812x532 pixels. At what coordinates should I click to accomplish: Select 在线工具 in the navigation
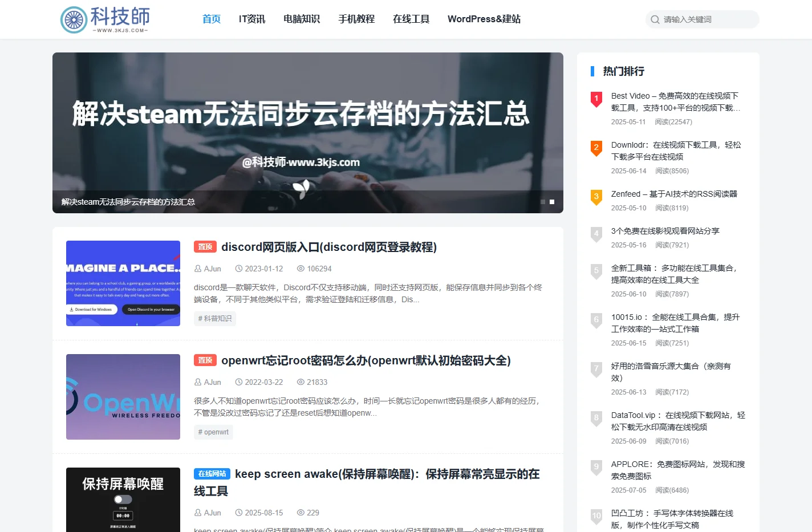point(411,19)
